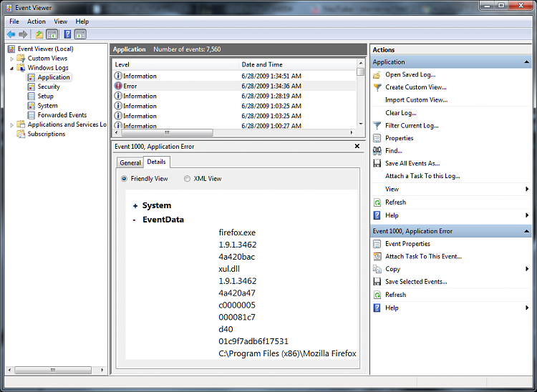
Task: Switch to the Details tab
Action: tap(157, 162)
